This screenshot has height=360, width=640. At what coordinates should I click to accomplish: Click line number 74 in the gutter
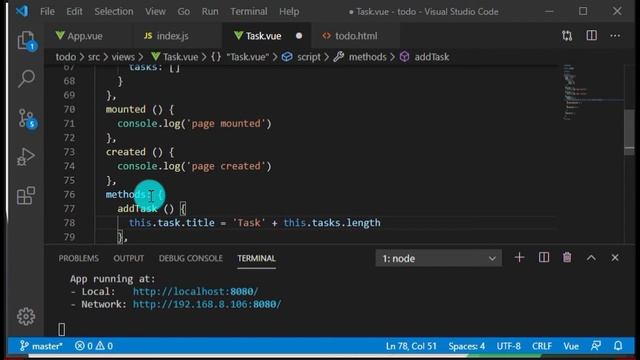coord(69,166)
